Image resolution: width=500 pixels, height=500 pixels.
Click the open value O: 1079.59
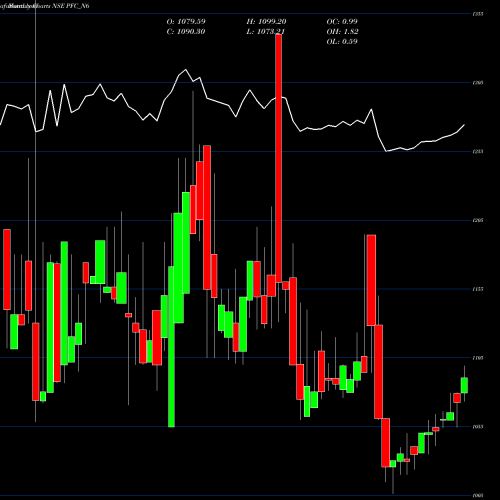pos(186,22)
